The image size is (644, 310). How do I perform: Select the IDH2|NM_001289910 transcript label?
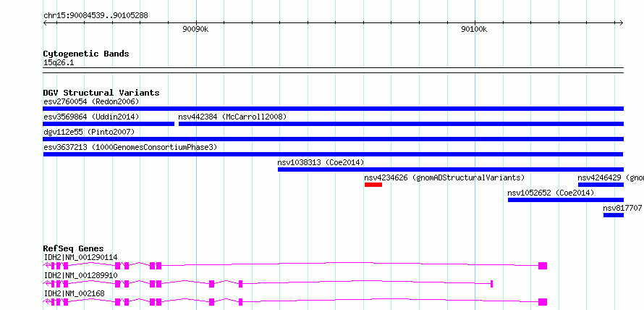pyautogui.click(x=80, y=275)
